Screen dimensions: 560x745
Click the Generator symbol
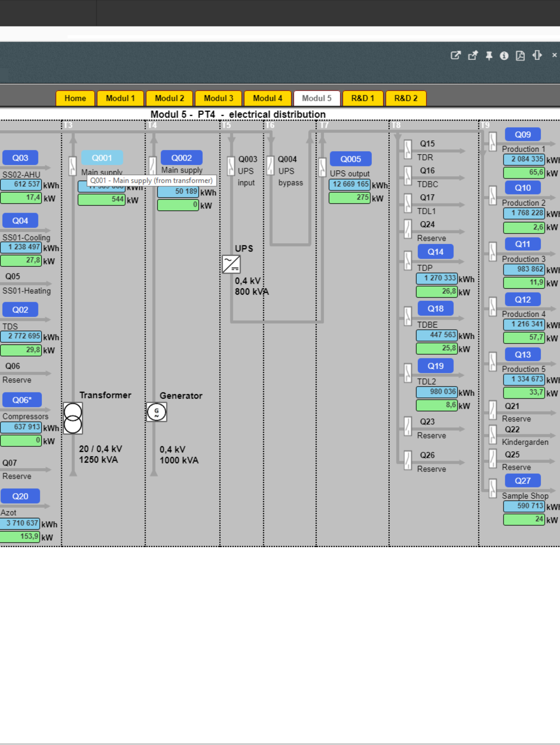[157, 412]
